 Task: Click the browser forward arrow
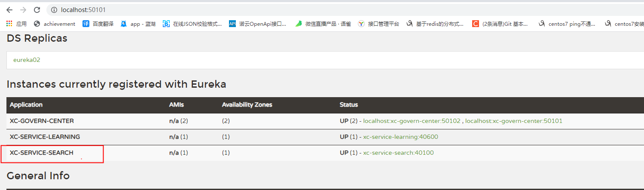tap(23, 10)
